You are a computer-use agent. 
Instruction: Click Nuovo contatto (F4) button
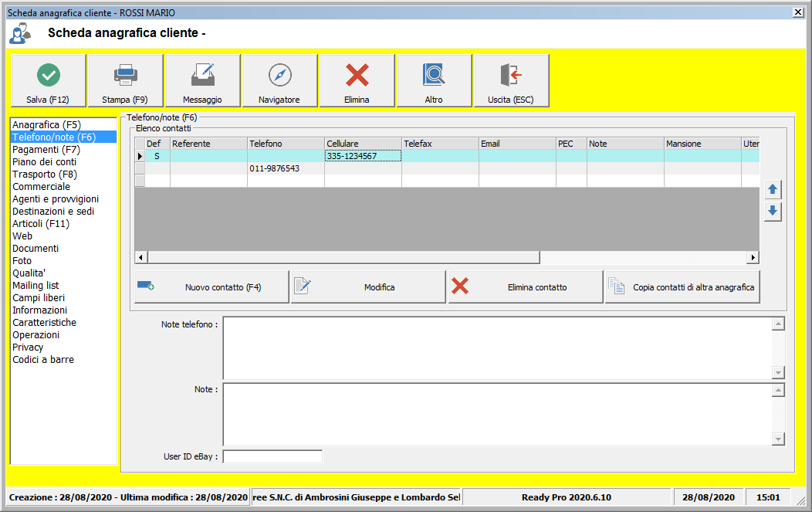[x=211, y=287]
